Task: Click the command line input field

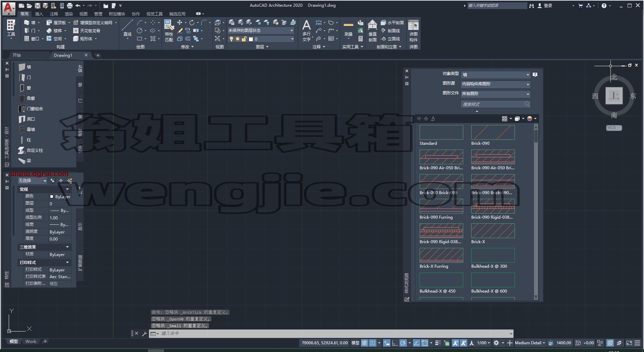Action: (x=334, y=334)
